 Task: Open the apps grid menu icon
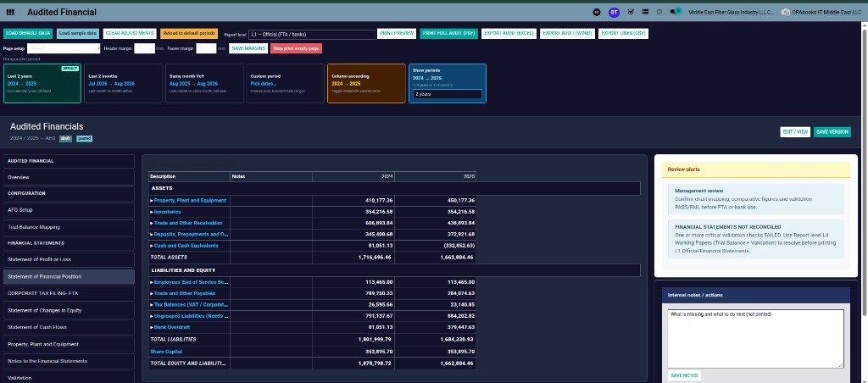click(x=10, y=12)
